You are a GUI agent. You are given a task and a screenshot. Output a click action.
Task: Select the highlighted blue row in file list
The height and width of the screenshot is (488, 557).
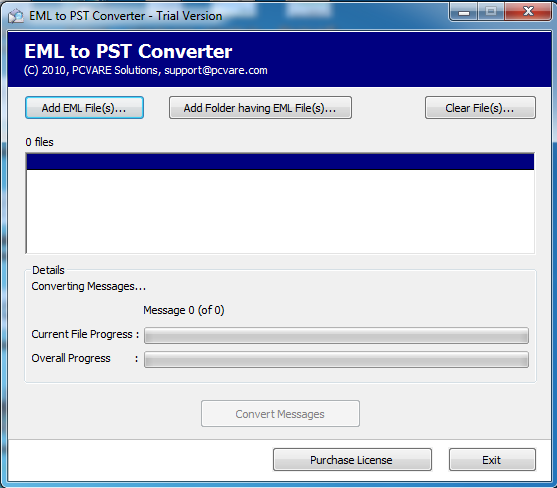[x=280, y=162]
